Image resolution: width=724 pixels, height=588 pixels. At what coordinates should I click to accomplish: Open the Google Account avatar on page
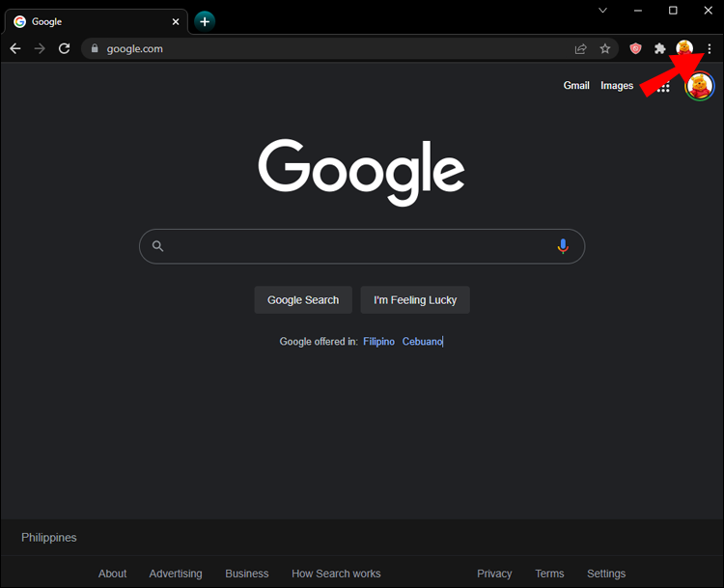(700, 86)
